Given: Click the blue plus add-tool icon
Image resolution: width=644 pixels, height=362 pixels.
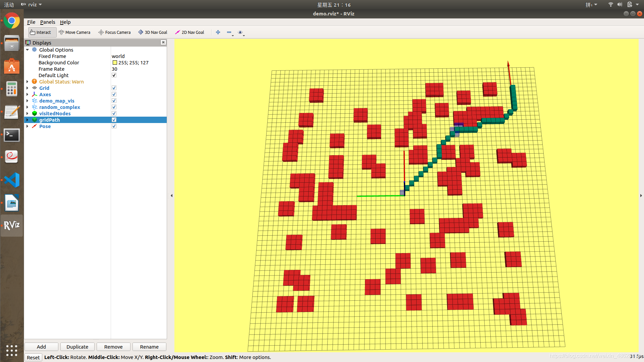Looking at the screenshot, I should pyautogui.click(x=218, y=32).
